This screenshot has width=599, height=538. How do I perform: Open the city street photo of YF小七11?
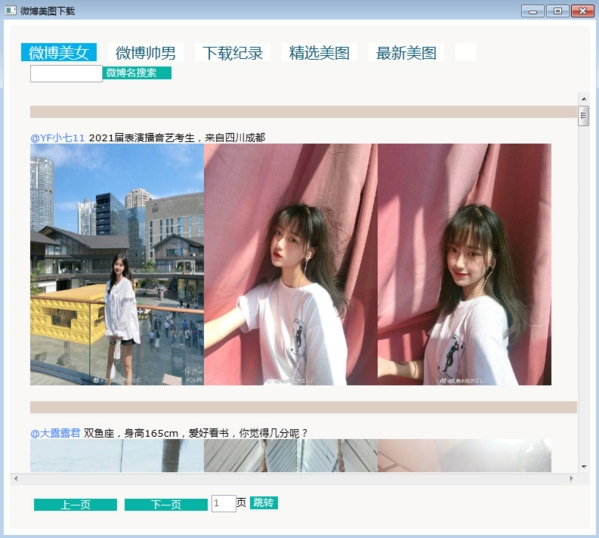click(x=117, y=264)
